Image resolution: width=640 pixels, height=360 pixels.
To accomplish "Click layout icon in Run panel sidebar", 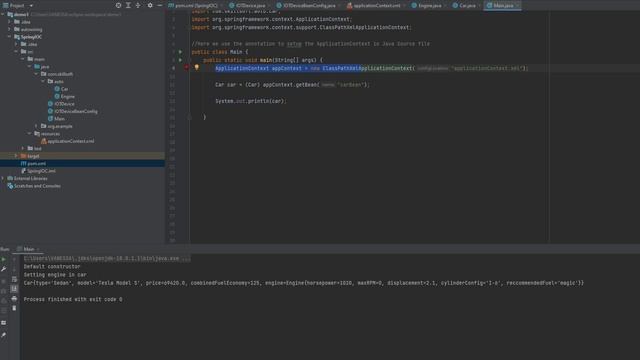I will [x=4, y=323].
